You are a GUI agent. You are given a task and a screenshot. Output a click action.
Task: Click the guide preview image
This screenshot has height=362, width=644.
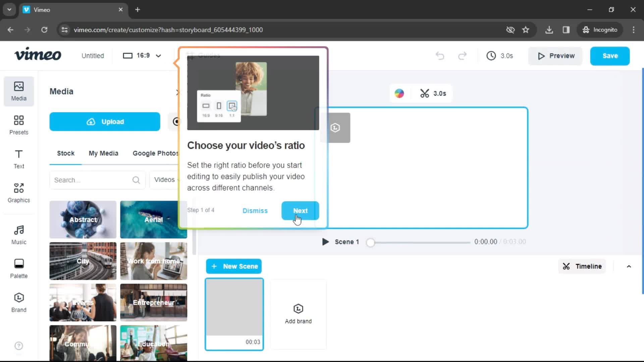[x=253, y=93]
